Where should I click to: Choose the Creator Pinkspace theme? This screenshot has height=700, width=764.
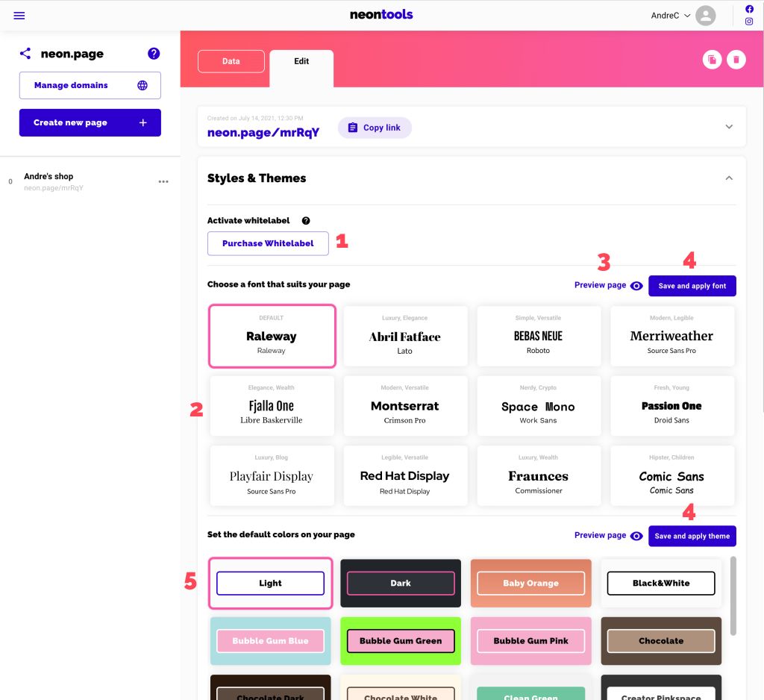click(x=661, y=688)
